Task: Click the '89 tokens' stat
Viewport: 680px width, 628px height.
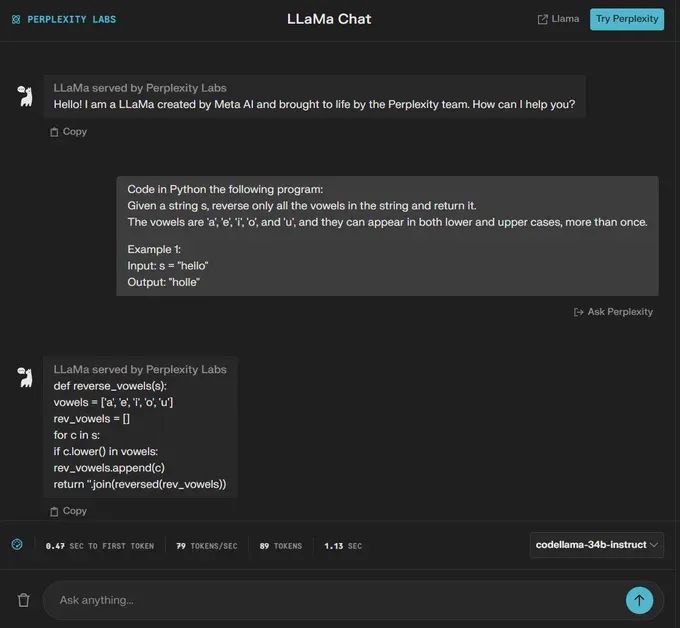Action: point(281,546)
